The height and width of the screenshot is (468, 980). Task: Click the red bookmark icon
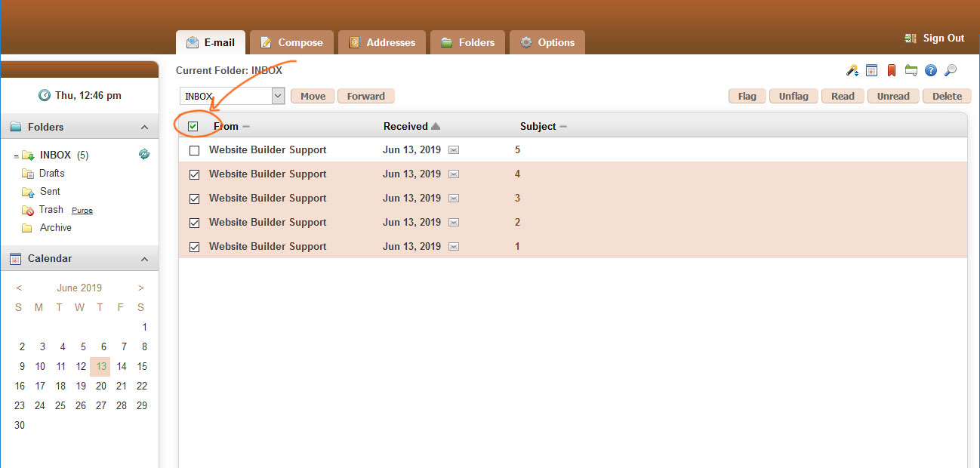(891, 70)
